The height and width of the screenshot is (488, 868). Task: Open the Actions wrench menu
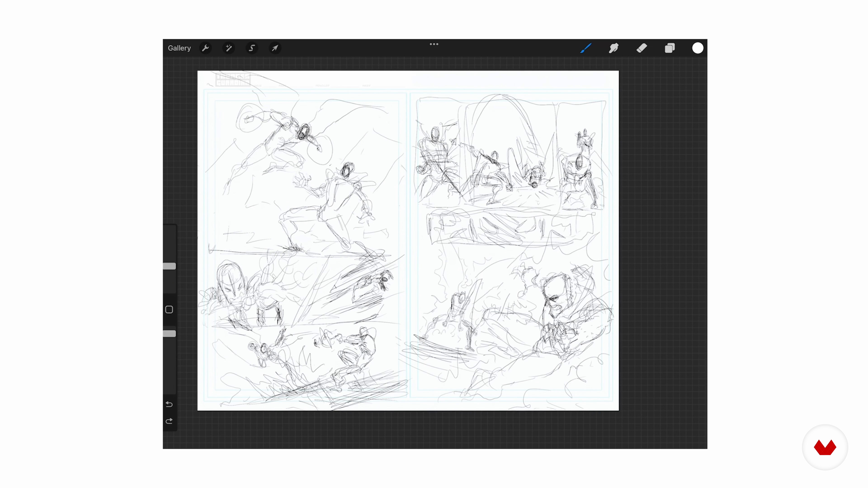coord(205,48)
